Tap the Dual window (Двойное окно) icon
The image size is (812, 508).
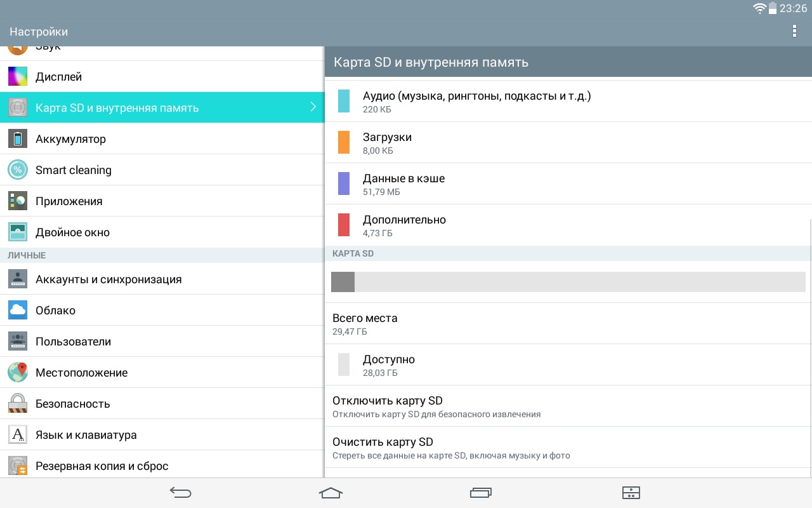[18, 232]
